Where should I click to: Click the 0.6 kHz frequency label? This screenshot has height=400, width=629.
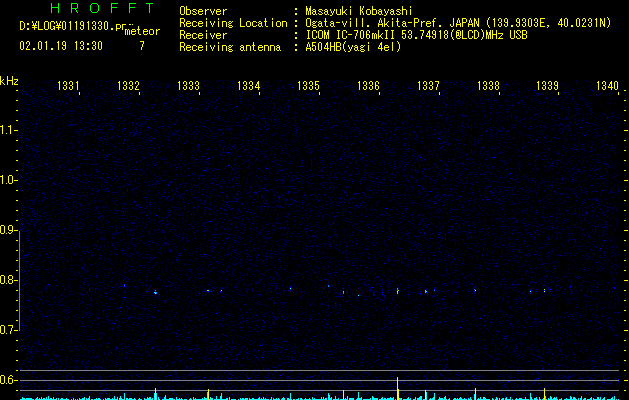pos(9,380)
